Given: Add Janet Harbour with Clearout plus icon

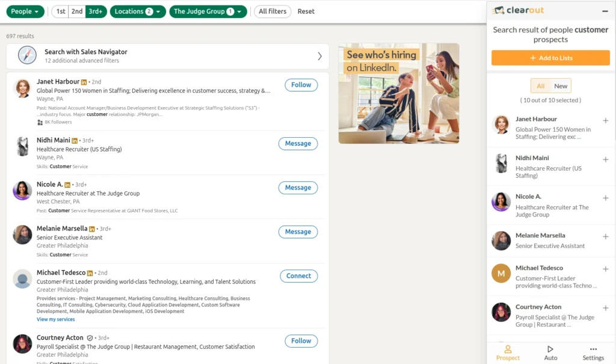Looking at the screenshot, I should (x=605, y=121).
